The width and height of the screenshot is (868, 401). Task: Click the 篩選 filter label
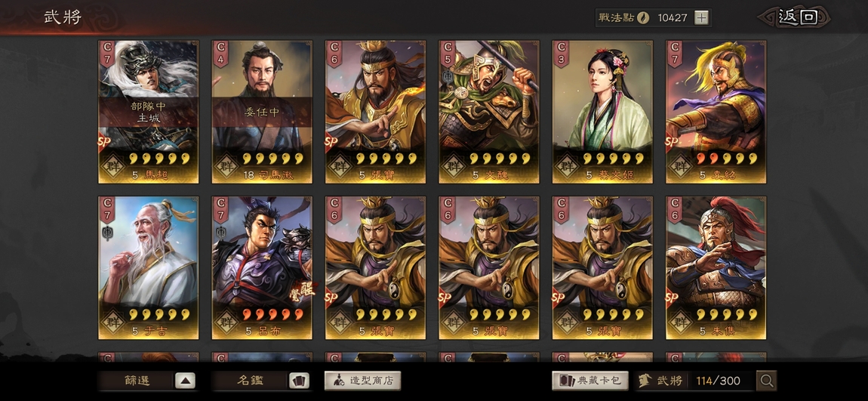pyautogui.click(x=137, y=381)
